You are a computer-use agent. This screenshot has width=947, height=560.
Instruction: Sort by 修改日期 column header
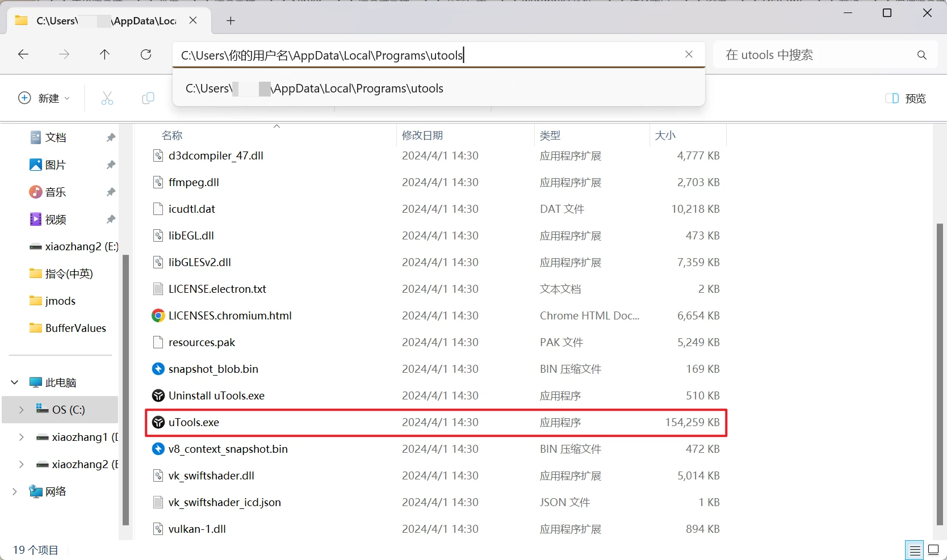tap(422, 135)
